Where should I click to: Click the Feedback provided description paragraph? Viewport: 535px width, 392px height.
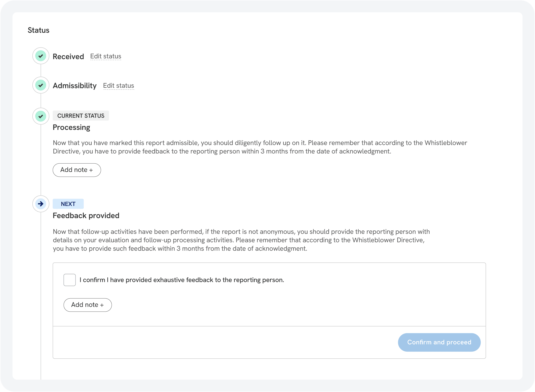click(x=241, y=240)
